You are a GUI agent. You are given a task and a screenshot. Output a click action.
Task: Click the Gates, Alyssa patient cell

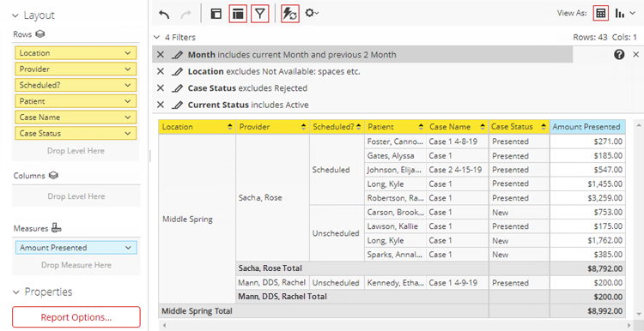point(396,156)
